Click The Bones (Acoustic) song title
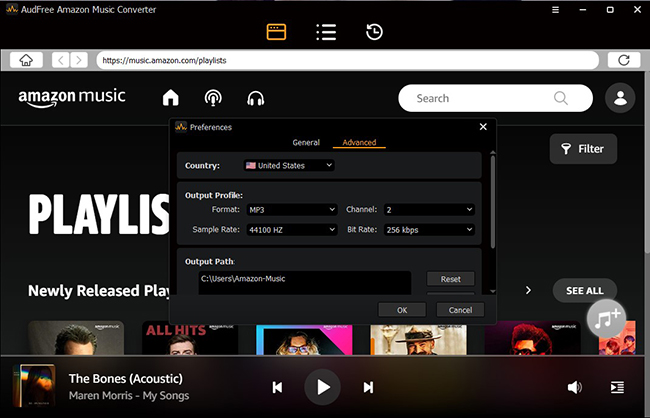The height and width of the screenshot is (418, 650). click(126, 378)
